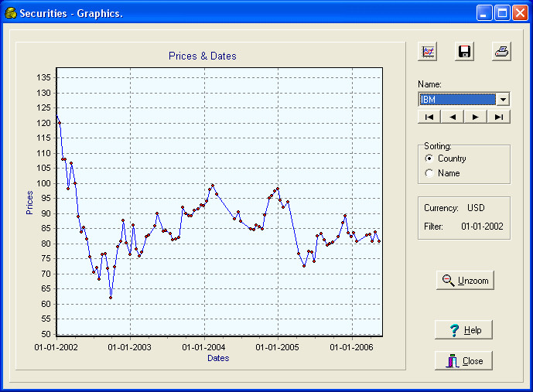533x392 pixels.
Task: Click the 01-01-2004 date axis label
Action: (203, 347)
